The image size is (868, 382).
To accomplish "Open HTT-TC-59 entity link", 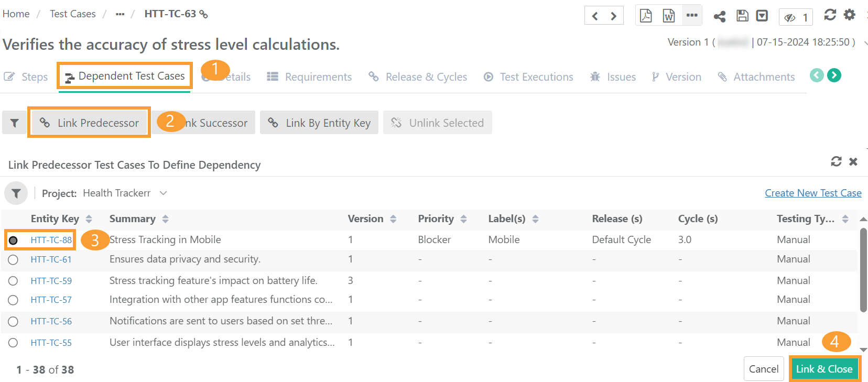I will click(51, 281).
